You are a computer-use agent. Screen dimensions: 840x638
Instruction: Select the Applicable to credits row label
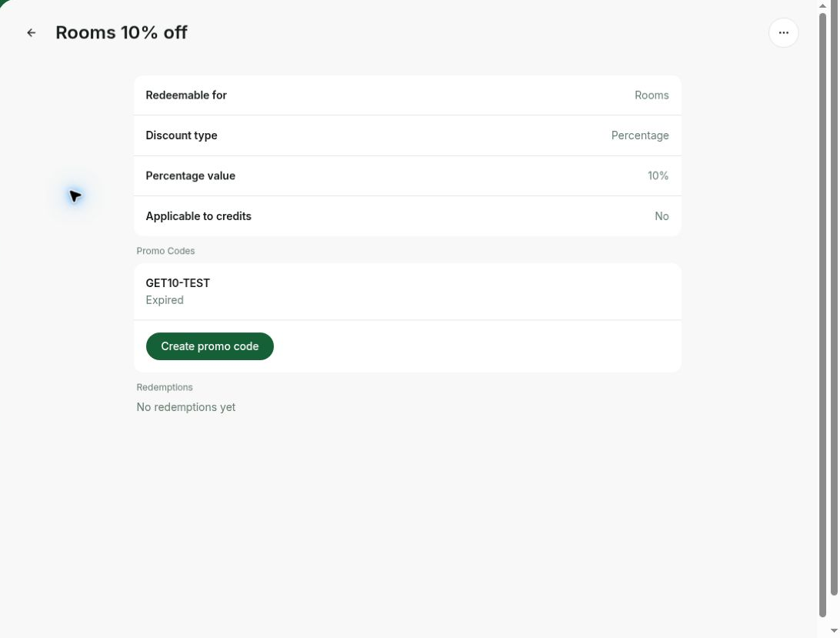coord(198,216)
